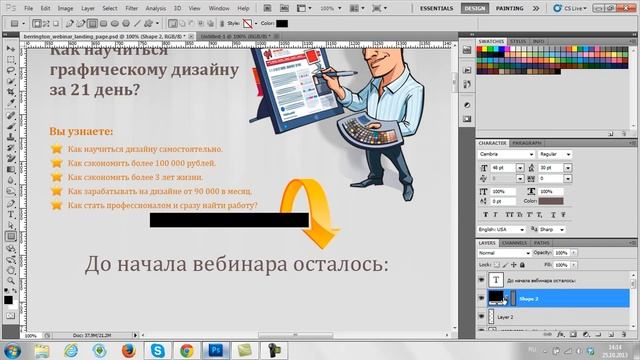Open leading dropdown arrow

pyautogui.click(x=568, y=168)
